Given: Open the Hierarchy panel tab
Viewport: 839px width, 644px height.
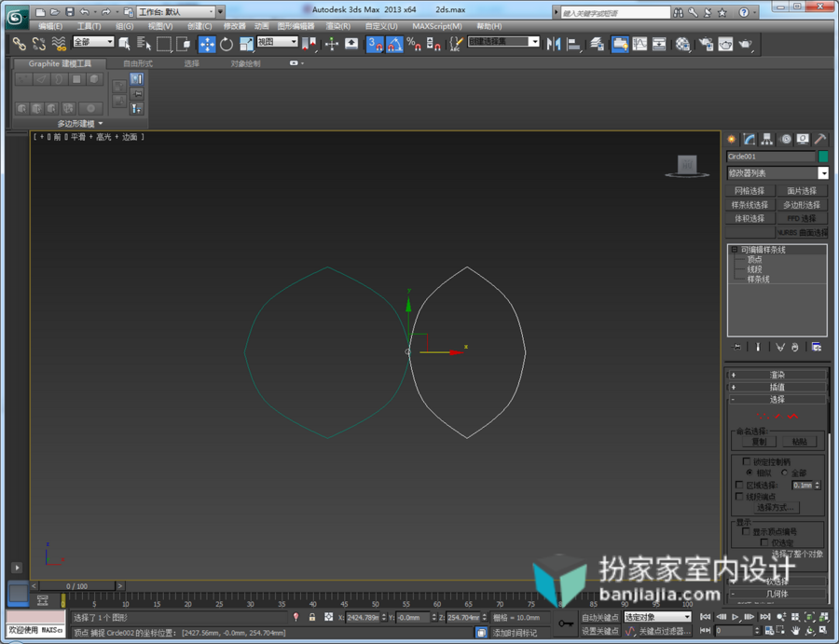Looking at the screenshot, I should (767, 140).
